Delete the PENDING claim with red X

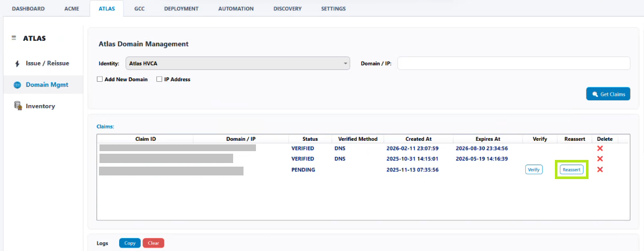click(x=600, y=170)
